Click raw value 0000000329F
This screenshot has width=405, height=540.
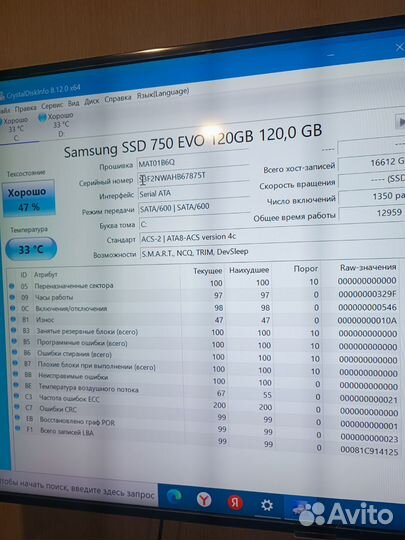(x=367, y=294)
